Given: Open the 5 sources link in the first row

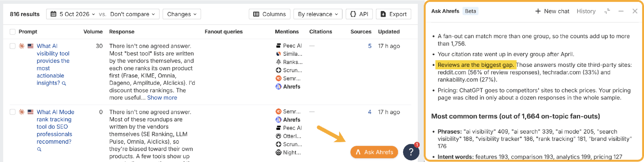Looking at the screenshot, I should [x=370, y=46].
